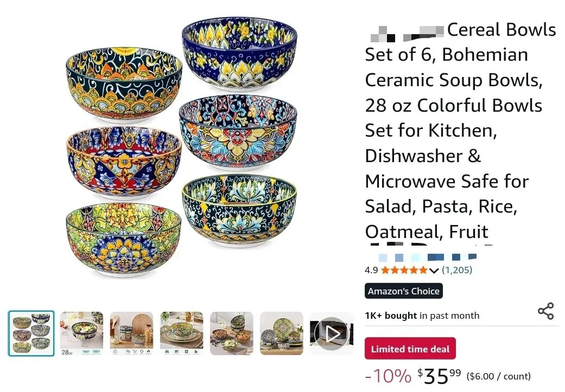The height and width of the screenshot is (392, 565).
Task: Click the green bowl in main image
Action: (124, 240)
